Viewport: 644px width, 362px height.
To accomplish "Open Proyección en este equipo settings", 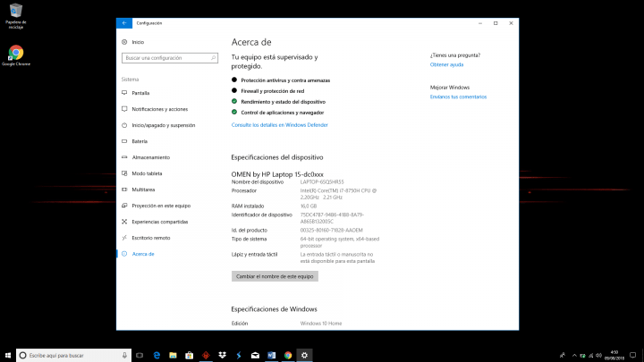I will 156,206.
